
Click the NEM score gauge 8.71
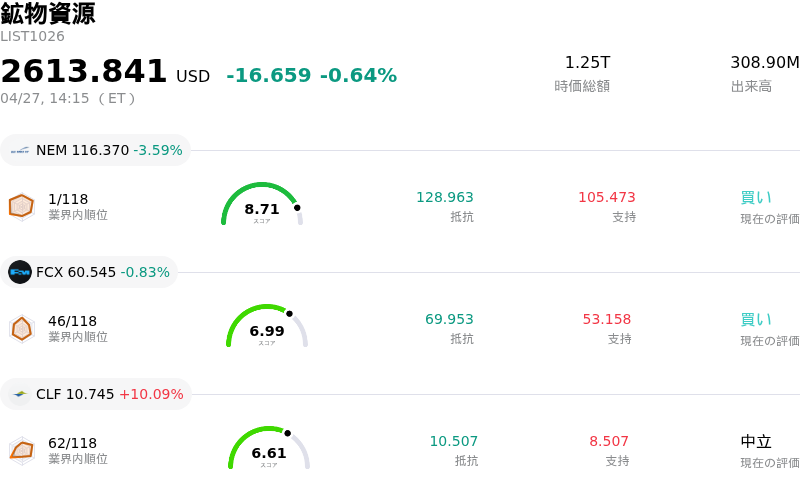point(262,204)
